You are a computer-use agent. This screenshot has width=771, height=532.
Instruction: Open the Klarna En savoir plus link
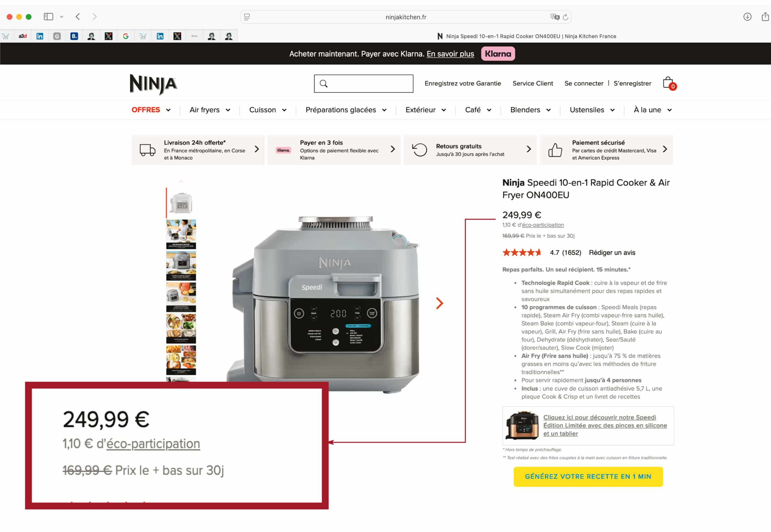point(450,54)
